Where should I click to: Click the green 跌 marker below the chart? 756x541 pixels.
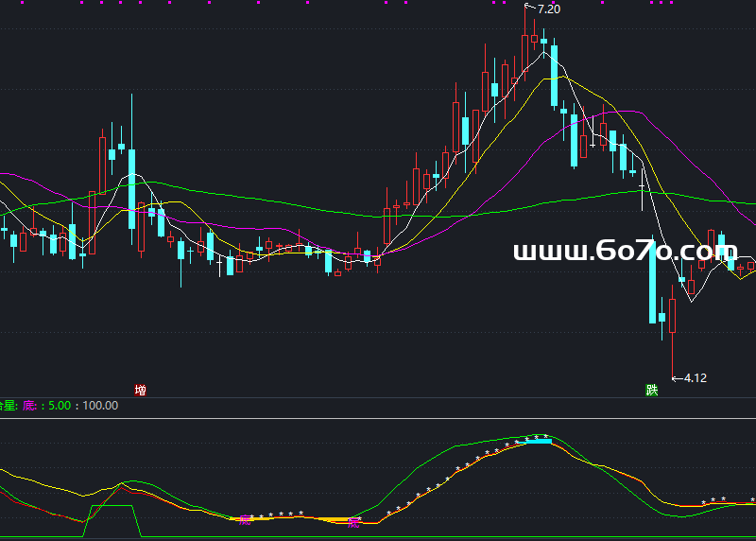pyautogui.click(x=652, y=390)
